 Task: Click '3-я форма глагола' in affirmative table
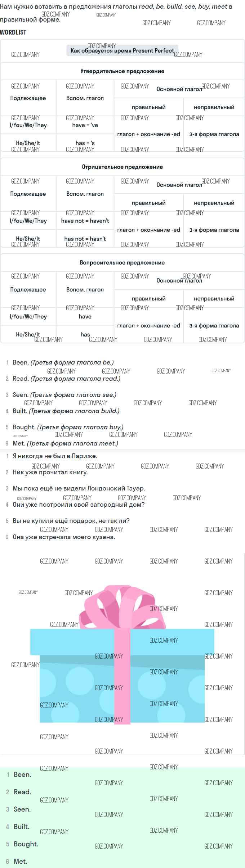[214, 134]
